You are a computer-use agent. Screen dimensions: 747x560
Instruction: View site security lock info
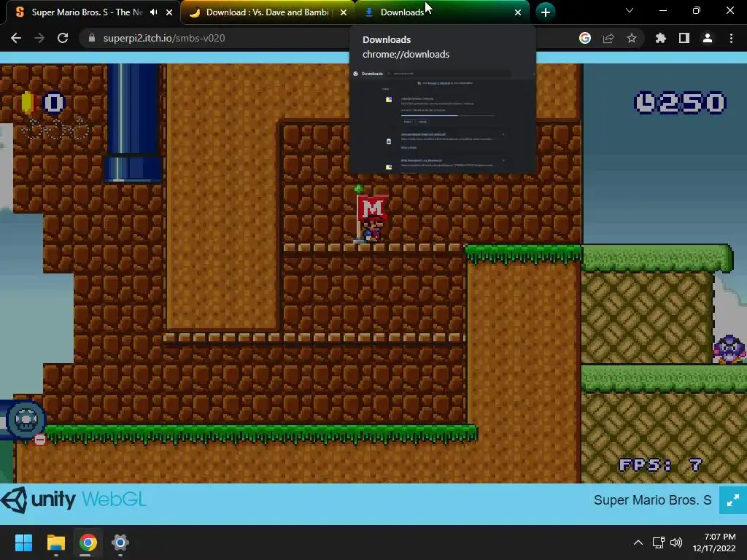point(92,38)
